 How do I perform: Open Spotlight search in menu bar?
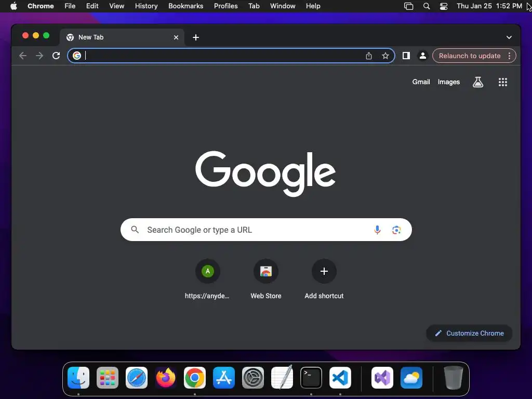427,6
